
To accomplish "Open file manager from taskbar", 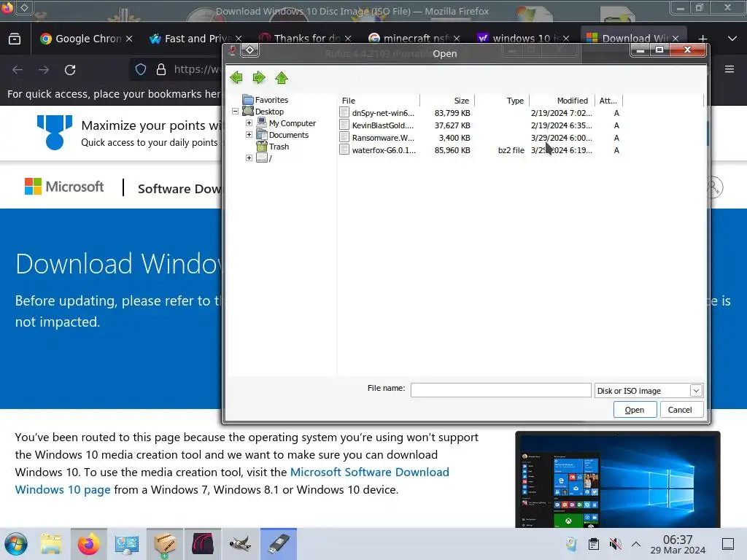I will coord(51,544).
